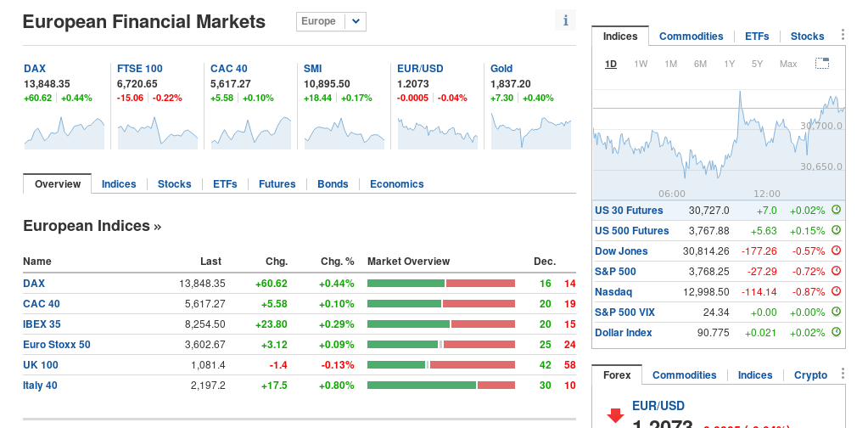Open CAC 40 link in the top ticker
Screen dimensions: 868x428
click(x=228, y=69)
